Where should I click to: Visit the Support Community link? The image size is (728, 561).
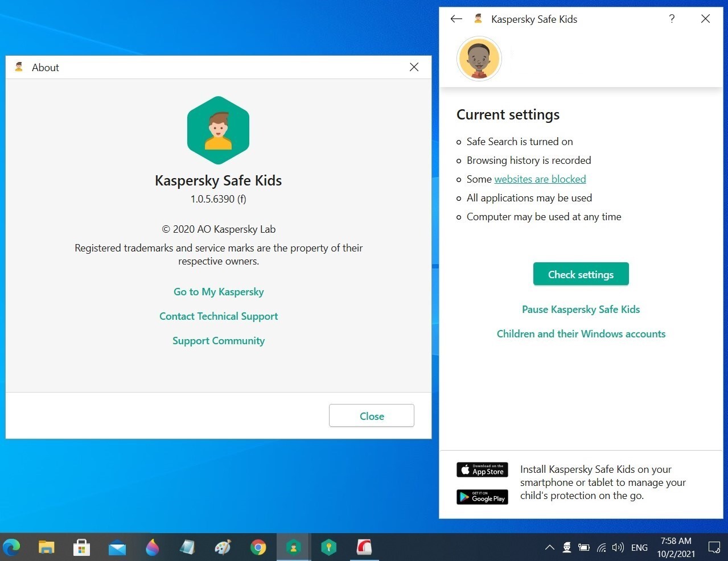[x=219, y=341]
